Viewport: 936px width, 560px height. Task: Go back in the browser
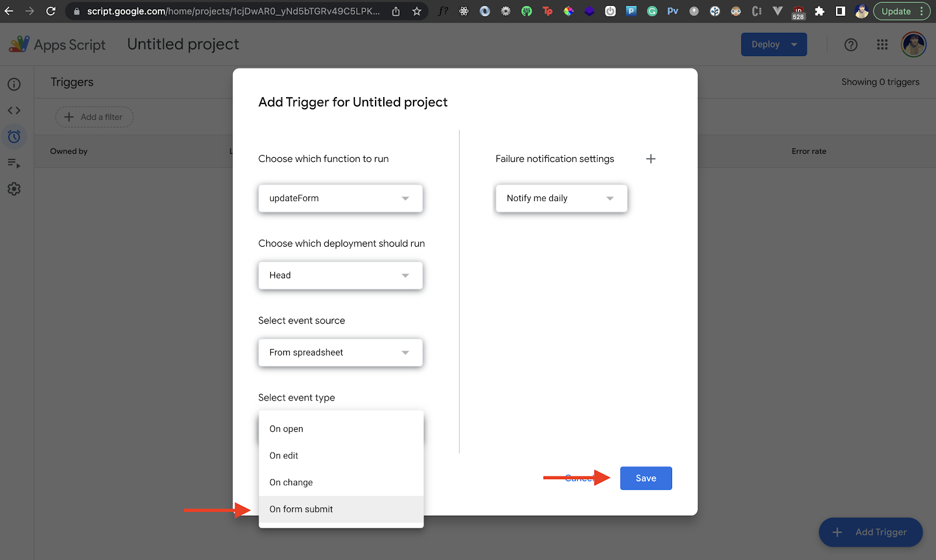coord(9,11)
